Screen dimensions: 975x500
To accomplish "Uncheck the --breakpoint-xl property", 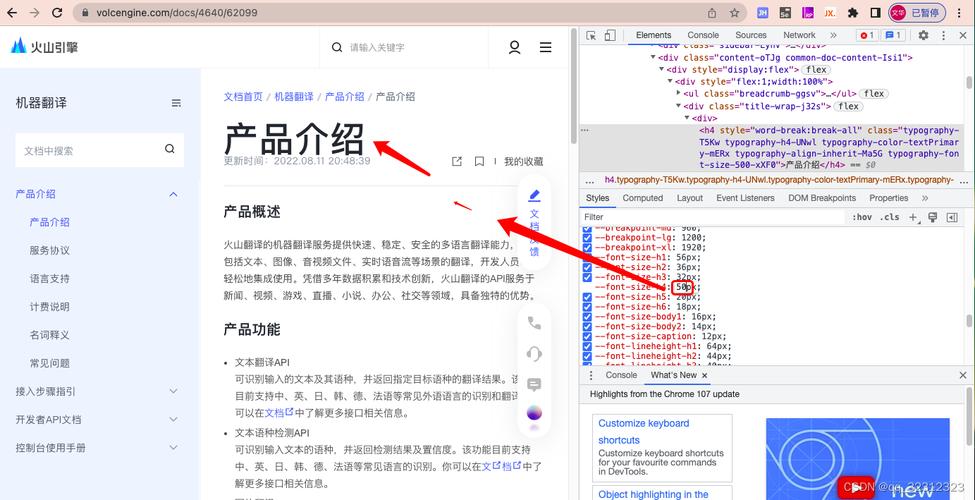I will (x=587, y=248).
